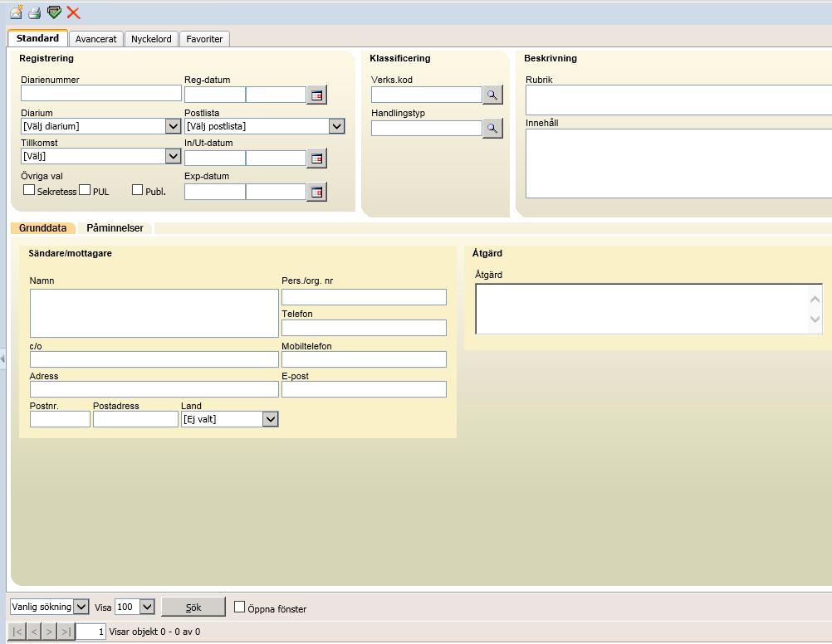Viewport: 832px width, 644px height.
Task: Click into the Rubrik text box
Action: [678, 100]
